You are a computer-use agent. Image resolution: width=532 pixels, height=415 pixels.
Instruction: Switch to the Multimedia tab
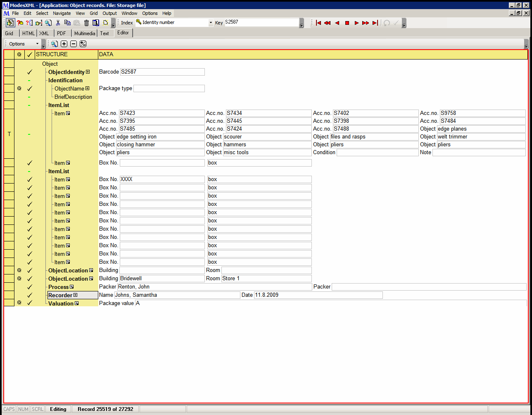click(85, 33)
